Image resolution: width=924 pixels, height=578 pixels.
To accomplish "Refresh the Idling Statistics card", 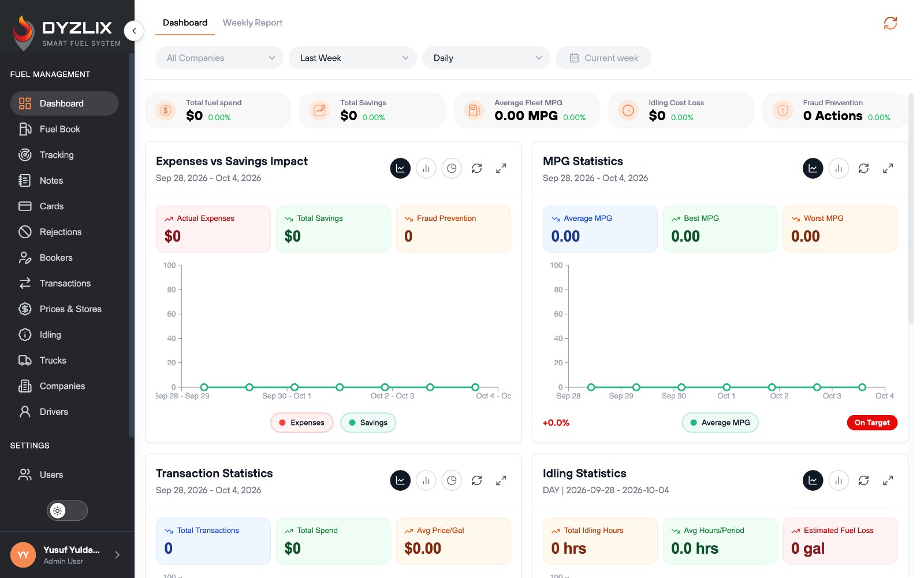I will pos(863,480).
